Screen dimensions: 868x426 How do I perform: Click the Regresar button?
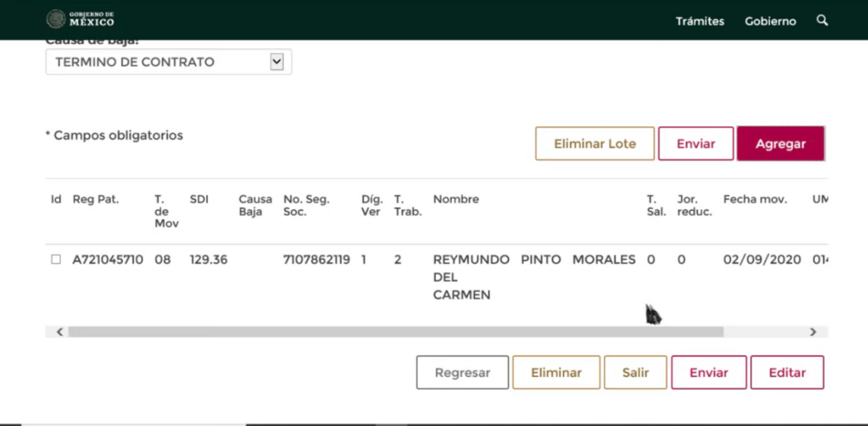click(x=462, y=373)
